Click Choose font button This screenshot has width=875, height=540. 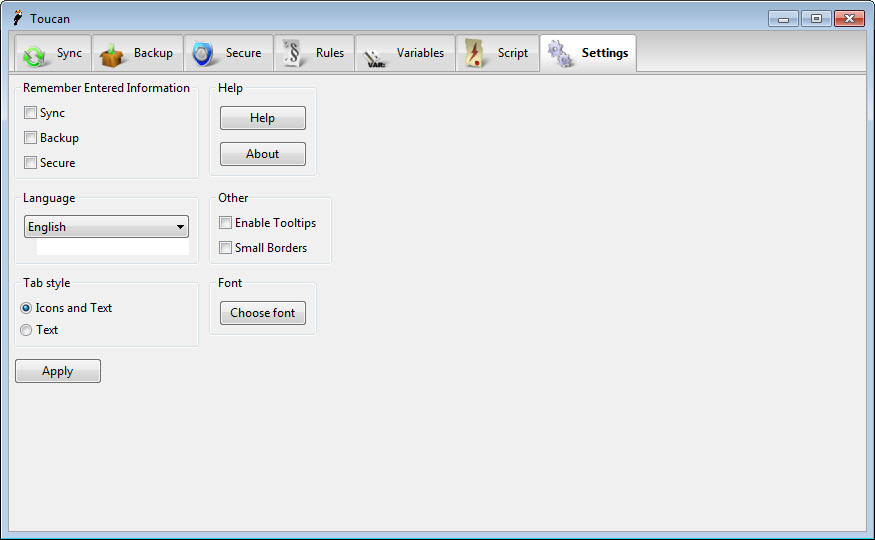263,313
